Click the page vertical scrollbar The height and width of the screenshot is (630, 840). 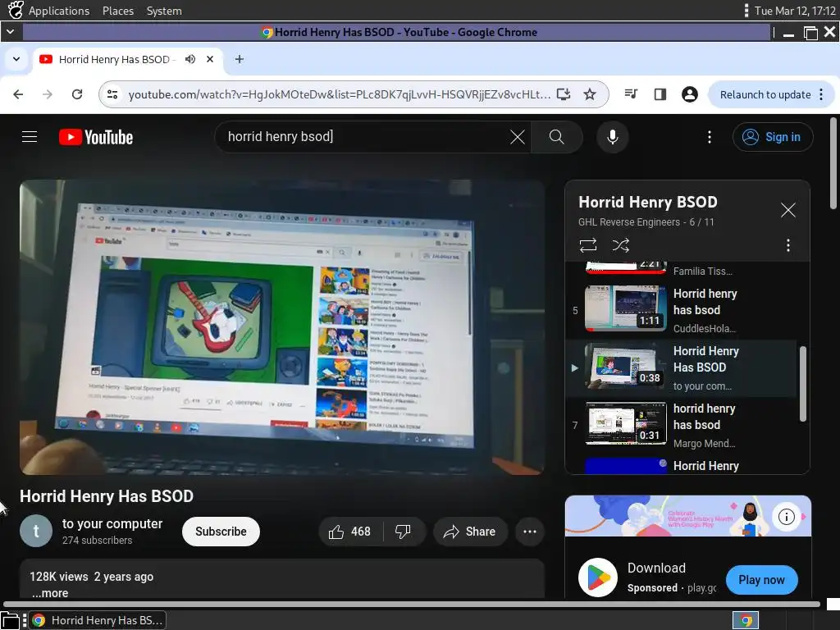pos(833,163)
